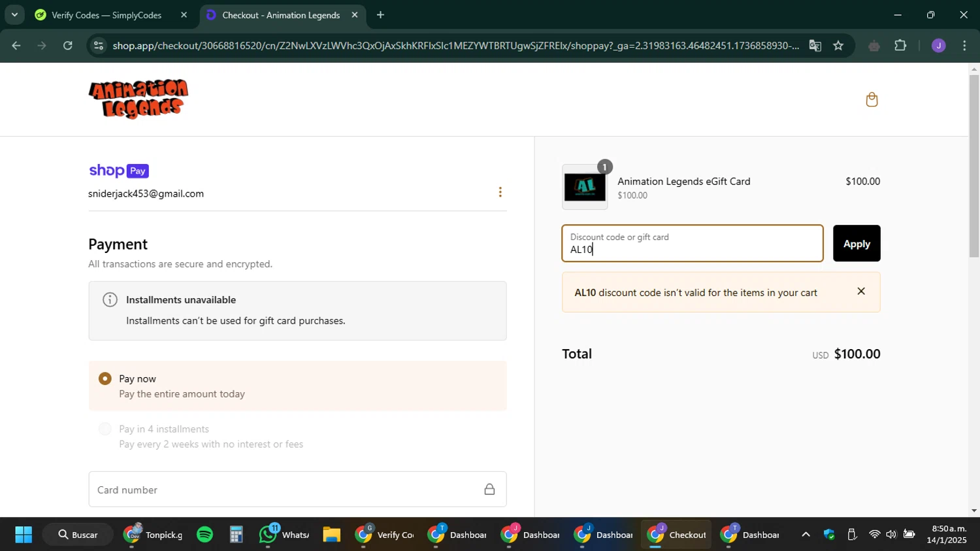Open File Explorer from the taskbar
This screenshot has width=980, height=551.
click(x=331, y=535)
